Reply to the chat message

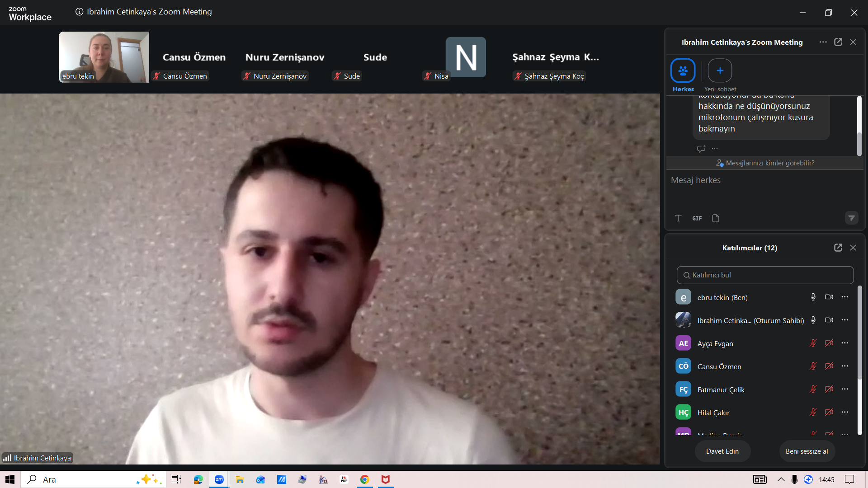point(701,148)
